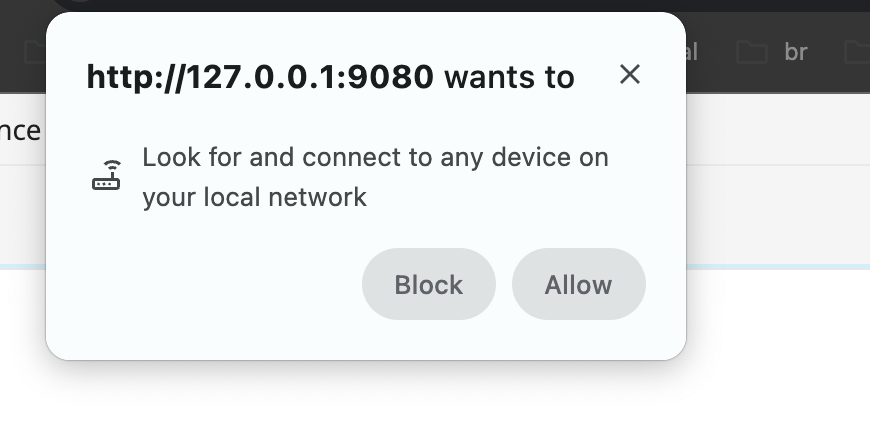The image size is (870, 426).
Task: Dismiss the permission prompt with the X
Action: 629,74
